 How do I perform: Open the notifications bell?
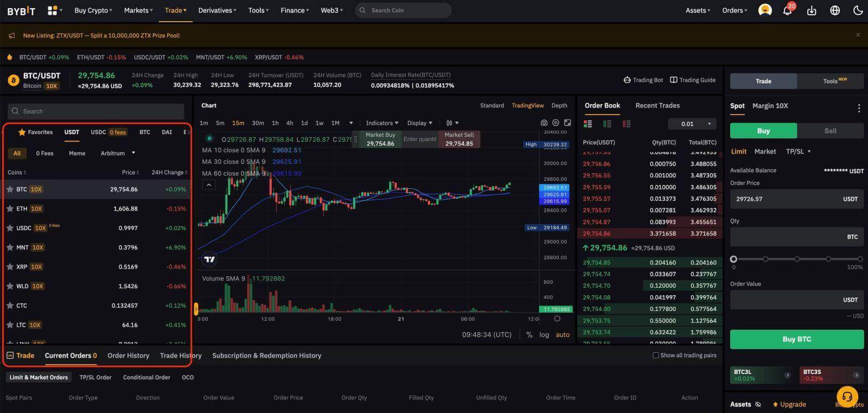(x=787, y=10)
